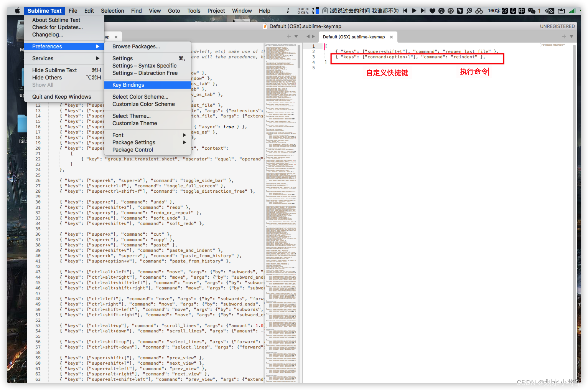588x390 pixels.
Task: Open the Selection menu
Action: click(x=112, y=11)
